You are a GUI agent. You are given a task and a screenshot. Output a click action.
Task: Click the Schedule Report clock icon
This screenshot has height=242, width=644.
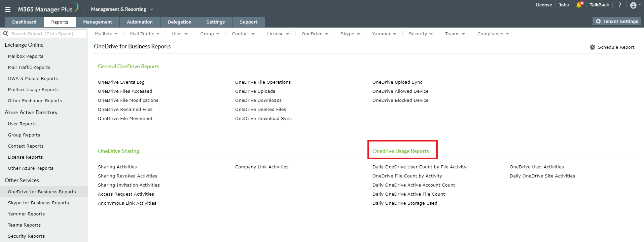coord(593,47)
